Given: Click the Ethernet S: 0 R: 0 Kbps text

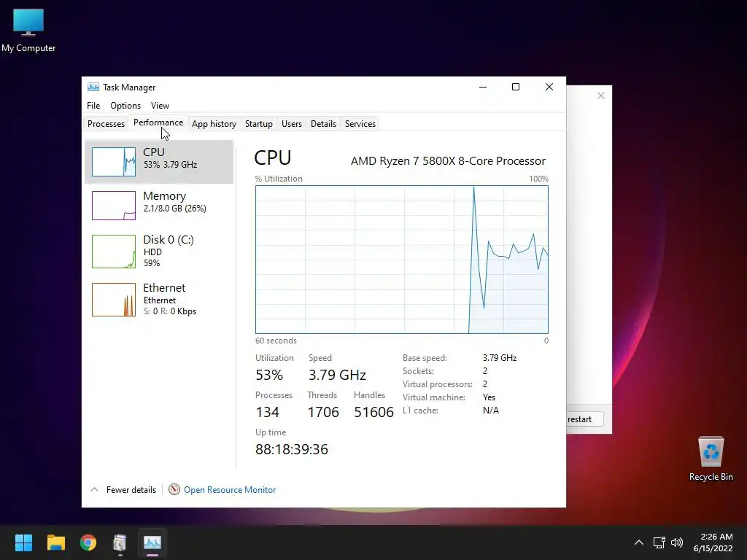Looking at the screenshot, I should 169,311.
